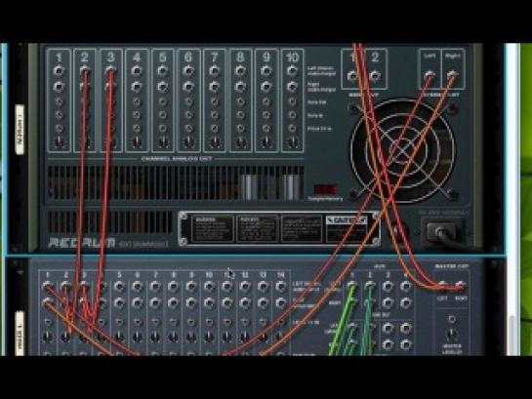Click the Redrum warning plate panel

(279, 228)
